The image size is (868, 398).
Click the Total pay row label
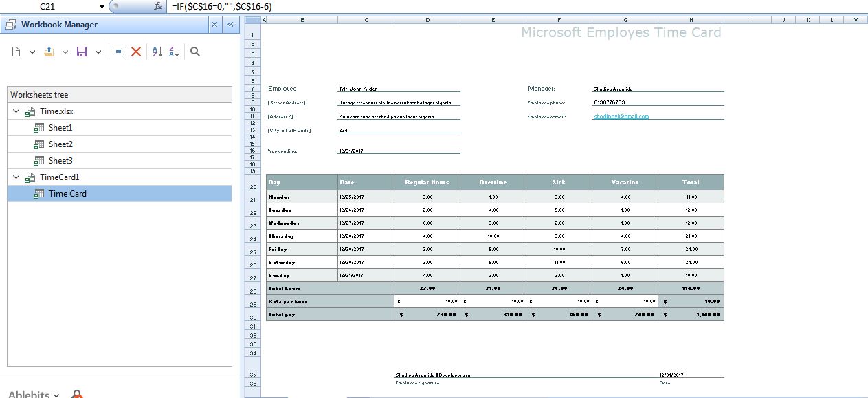tap(330, 314)
